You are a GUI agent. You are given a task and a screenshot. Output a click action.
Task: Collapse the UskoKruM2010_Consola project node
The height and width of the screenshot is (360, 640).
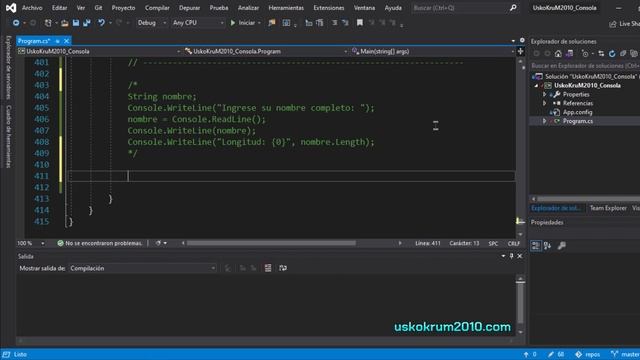pyautogui.click(x=536, y=85)
